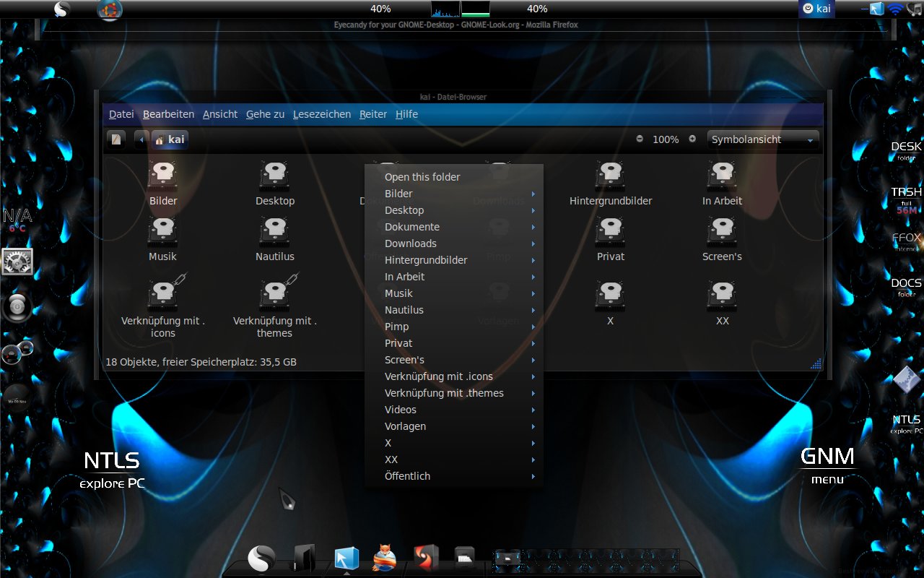Open the Hilfe menu
Screen dimensions: 924x578
tap(406, 114)
